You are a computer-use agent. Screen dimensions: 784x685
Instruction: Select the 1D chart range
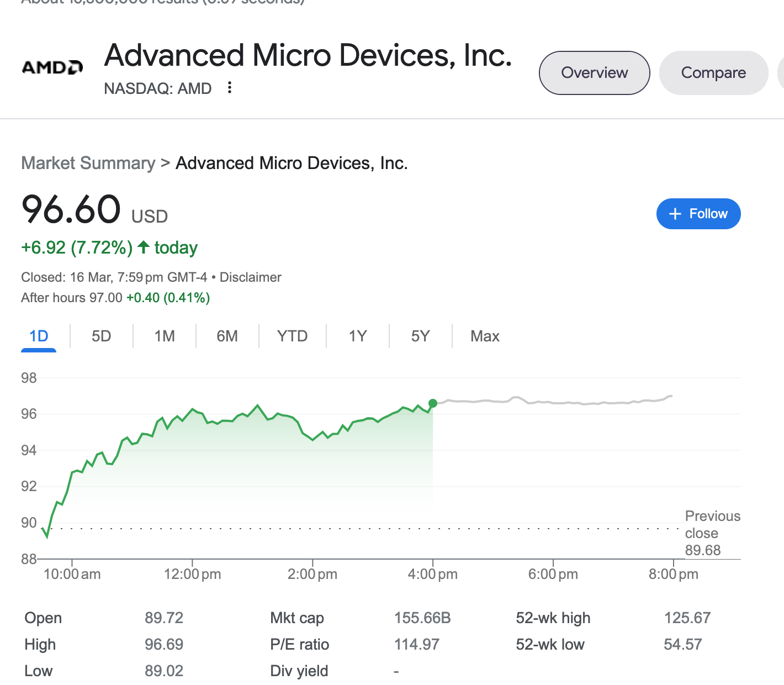[39, 336]
